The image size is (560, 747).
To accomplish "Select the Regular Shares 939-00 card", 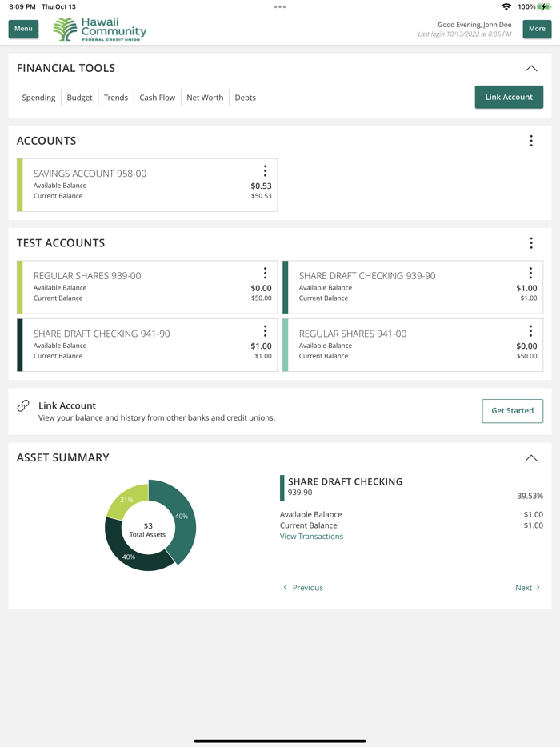I will click(x=147, y=287).
